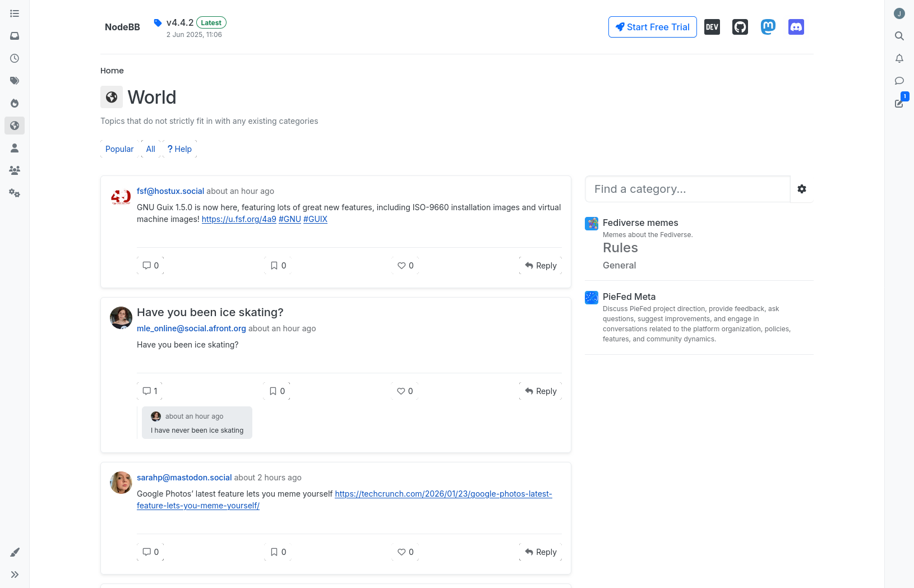Open the Tags icon in sidebar
Viewport: 914px width, 588px height.
[x=15, y=81]
